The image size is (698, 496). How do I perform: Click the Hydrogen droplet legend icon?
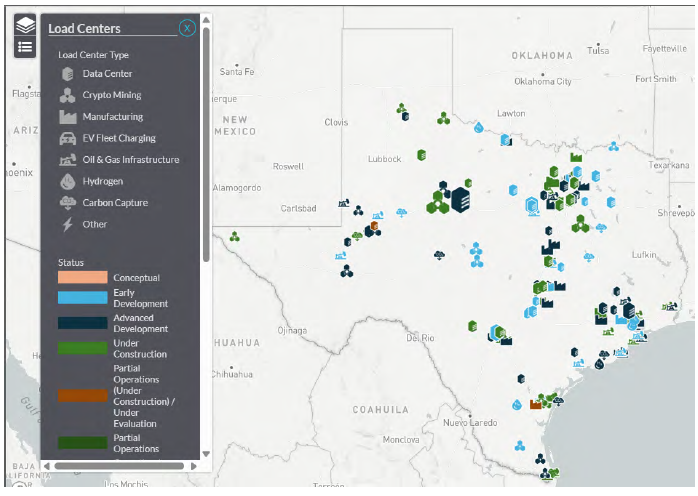pos(67,182)
